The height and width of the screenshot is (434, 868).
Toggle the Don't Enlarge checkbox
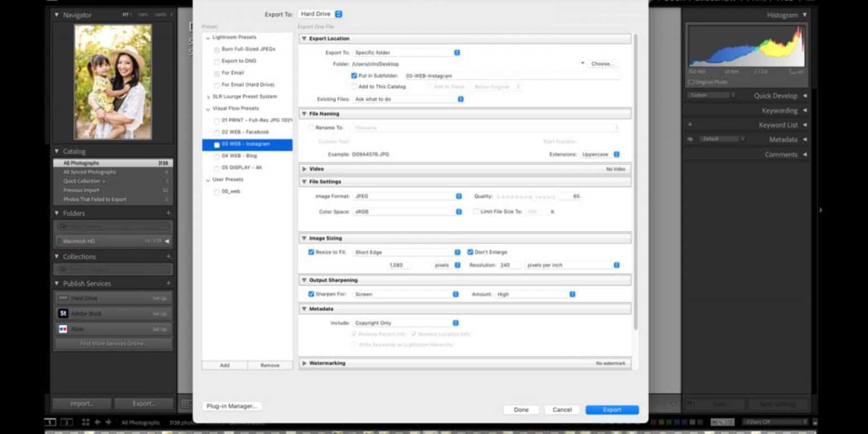(471, 251)
